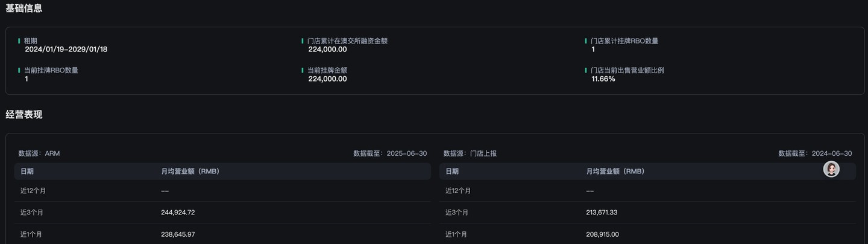Click the green marker beside 当前挂牌金额
Viewport: 868px width, 244px height.
303,70
